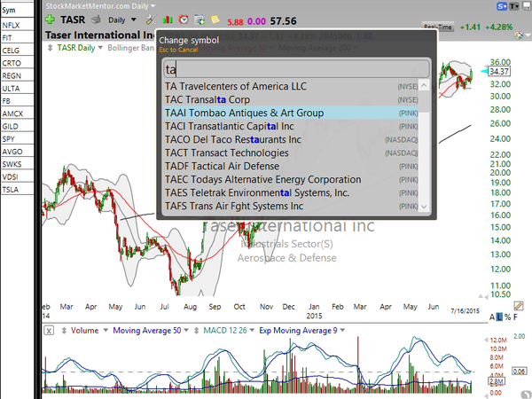The image size is (532, 399).
Task: Open the alarm clock alerts icon
Action: (184, 20)
